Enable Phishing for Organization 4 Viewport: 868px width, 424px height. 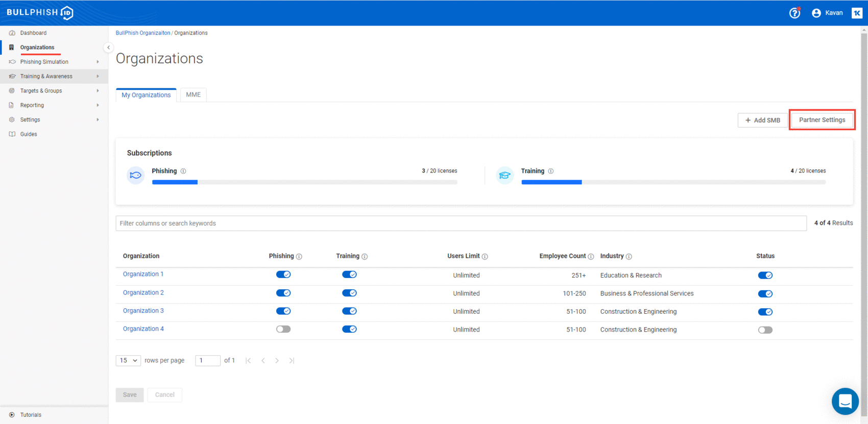pos(283,329)
